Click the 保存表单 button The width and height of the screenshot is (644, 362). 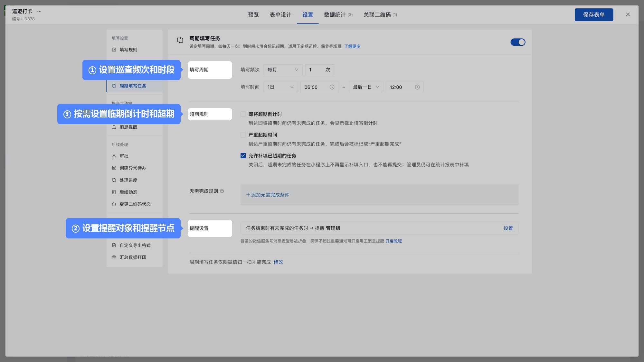[594, 15]
